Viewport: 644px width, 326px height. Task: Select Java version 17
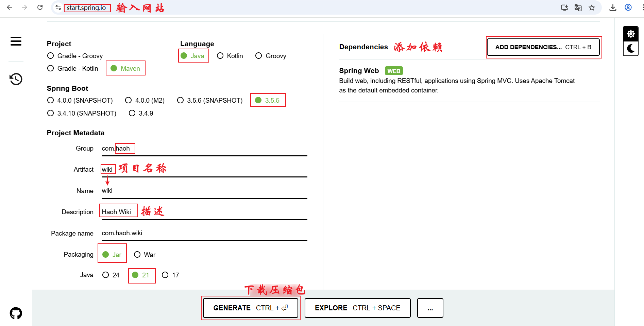[x=165, y=275]
